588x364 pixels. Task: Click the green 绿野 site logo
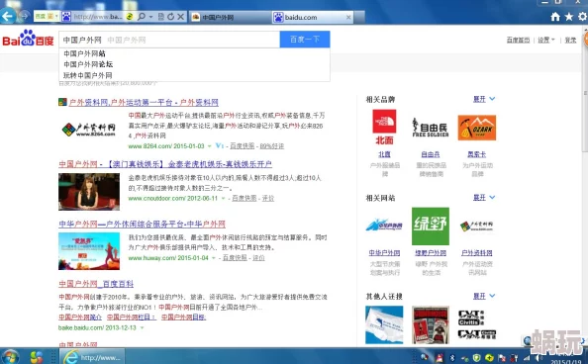point(431,226)
